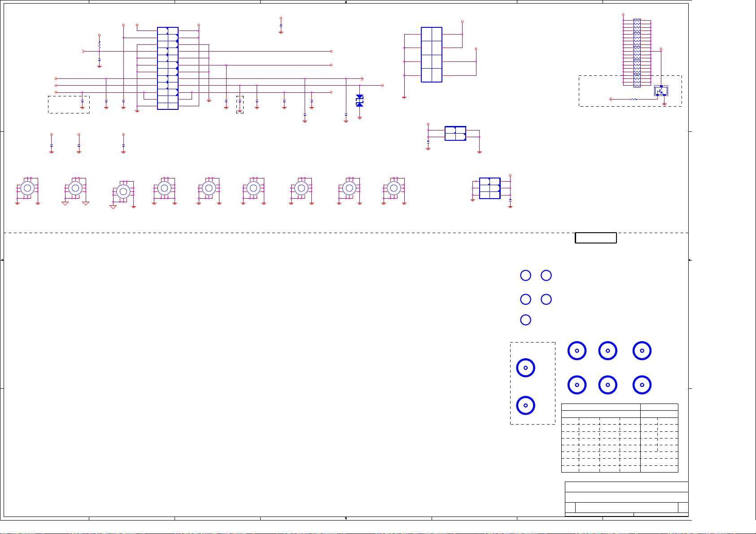The height and width of the screenshot is (534, 756).
Task: Select bottom-left ring of six-ring grid
Action: point(577,385)
